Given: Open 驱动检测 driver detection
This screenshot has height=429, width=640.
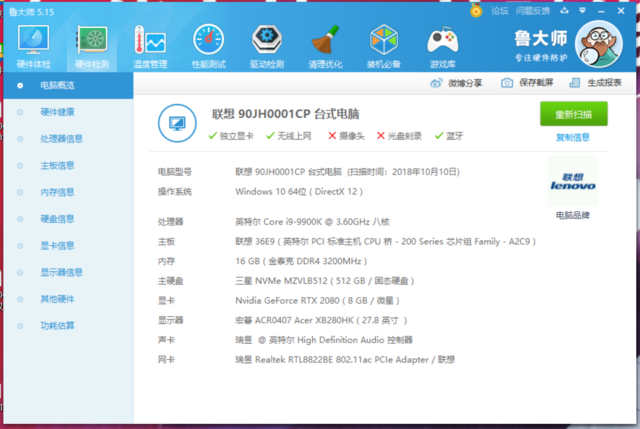Looking at the screenshot, I should click(267, 47).
